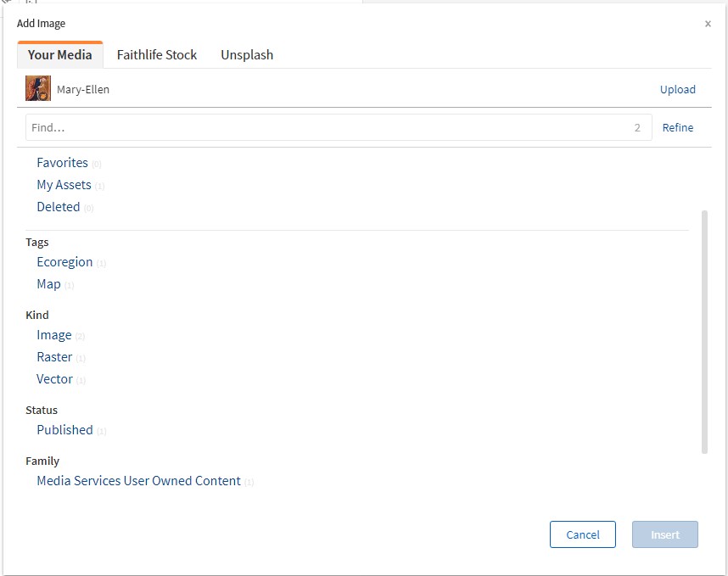Switch to the Faithlife Stock tab

[x=157, y=54]
